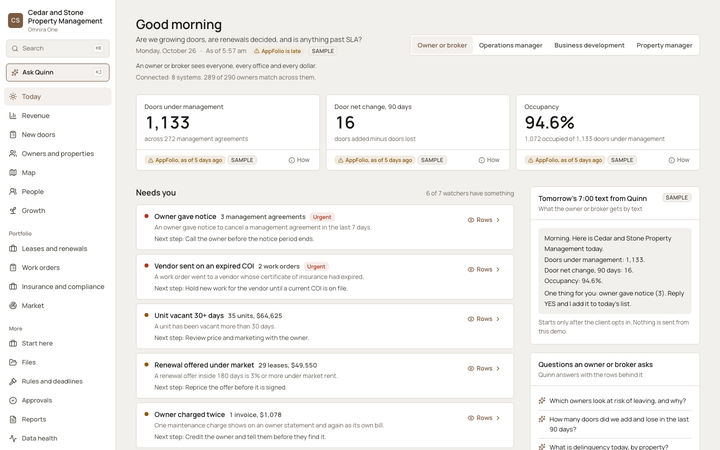
Task: Click the New doors icon
Action: 13,135
